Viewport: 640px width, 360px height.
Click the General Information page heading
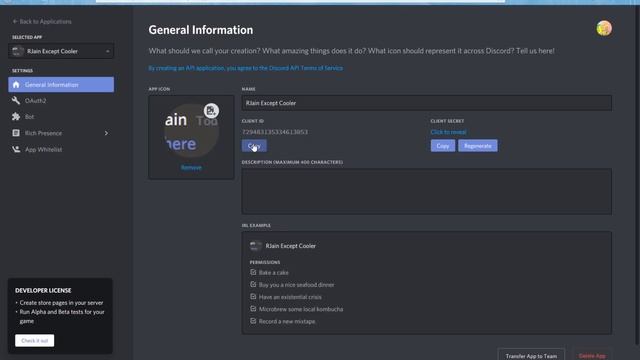coord(201,30)
